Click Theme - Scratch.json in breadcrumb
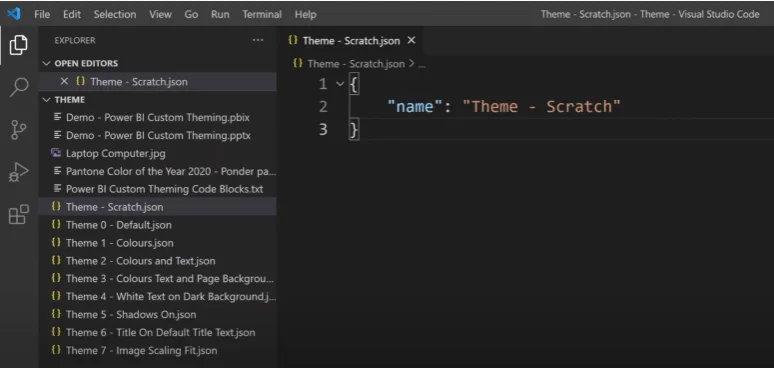 (x=356, y=64)
